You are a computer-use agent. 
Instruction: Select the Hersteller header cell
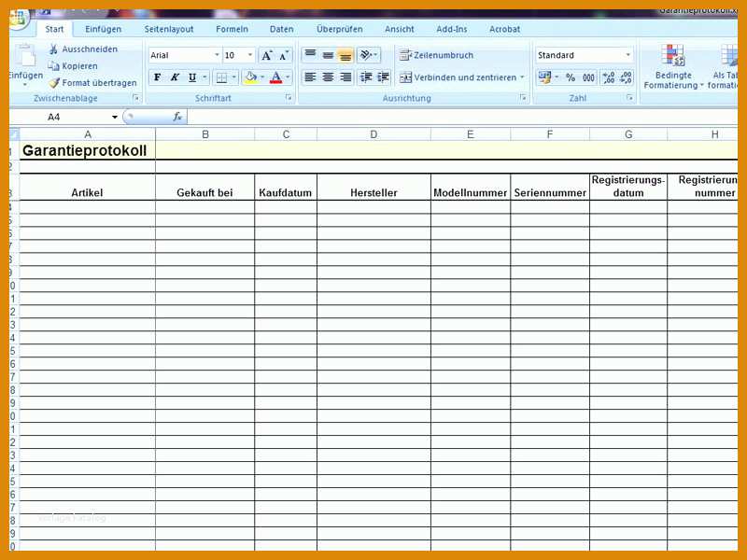coord(373,188)
